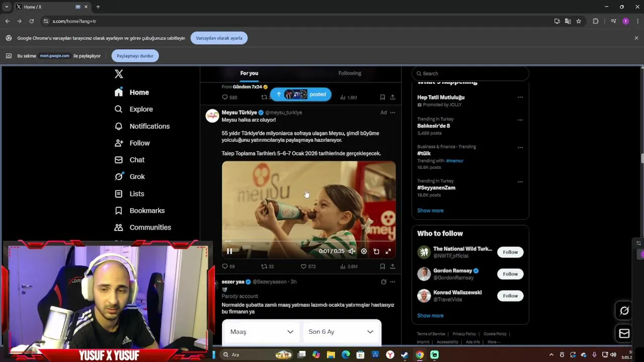View analytics of Gündem post (1.8M)

(x=349, y=98)
